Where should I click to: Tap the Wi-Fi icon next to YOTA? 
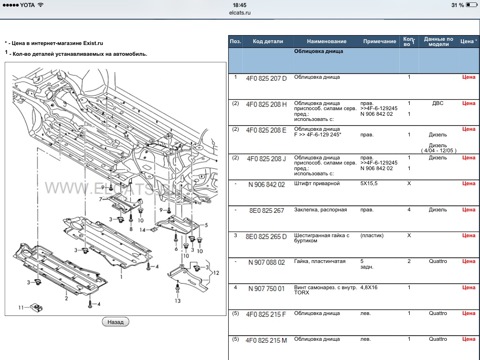click(41, 5)
